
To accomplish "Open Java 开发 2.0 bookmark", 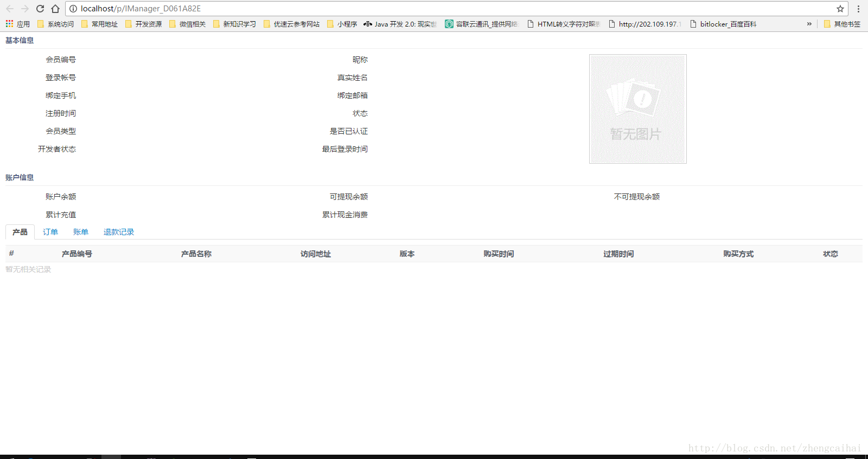I will [x=400, y=24].
